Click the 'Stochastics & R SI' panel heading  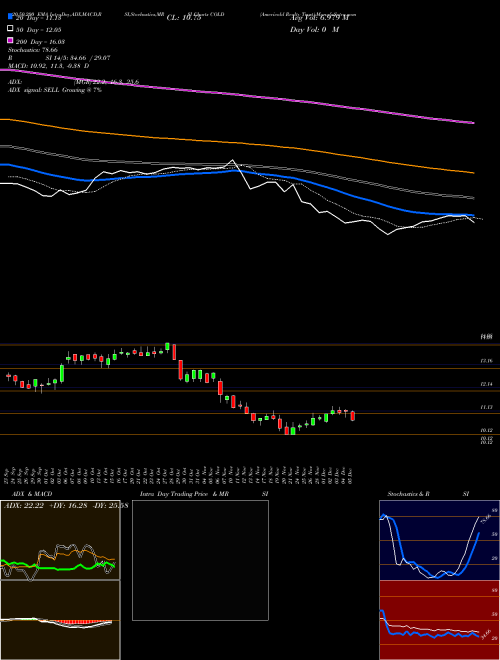[428, 494]
